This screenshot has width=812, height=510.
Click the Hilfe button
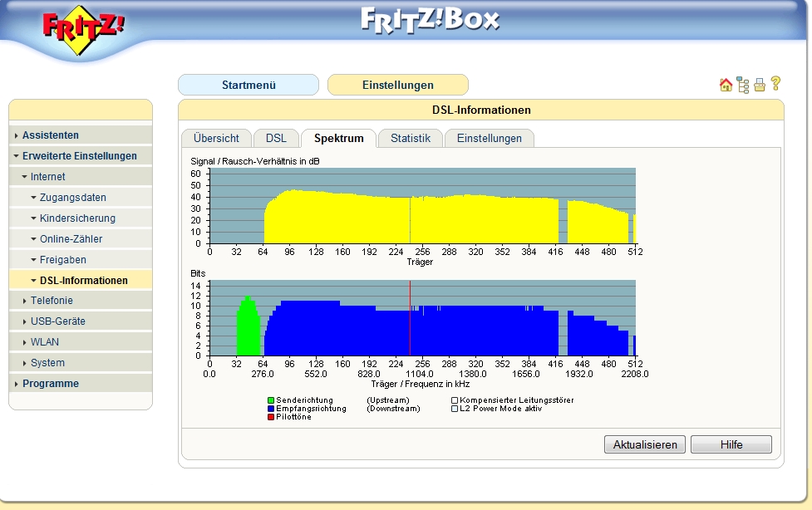pyautogui.click(x=731, y=444)
